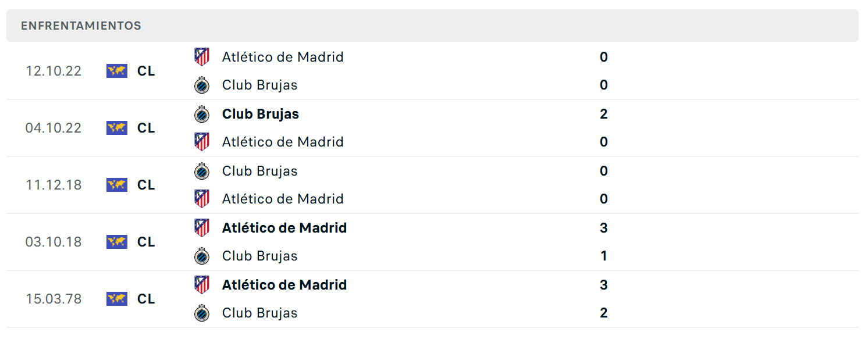Click the world map CL icon for 15.03.78
Viewport: 868px width, 339px height.
[117, 299]
